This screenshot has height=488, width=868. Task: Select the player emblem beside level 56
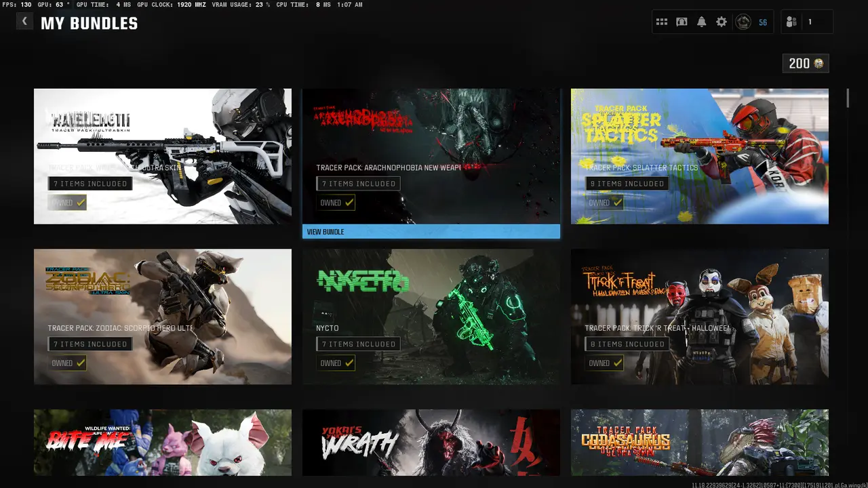pyautogui.click(x=743, y=22)
